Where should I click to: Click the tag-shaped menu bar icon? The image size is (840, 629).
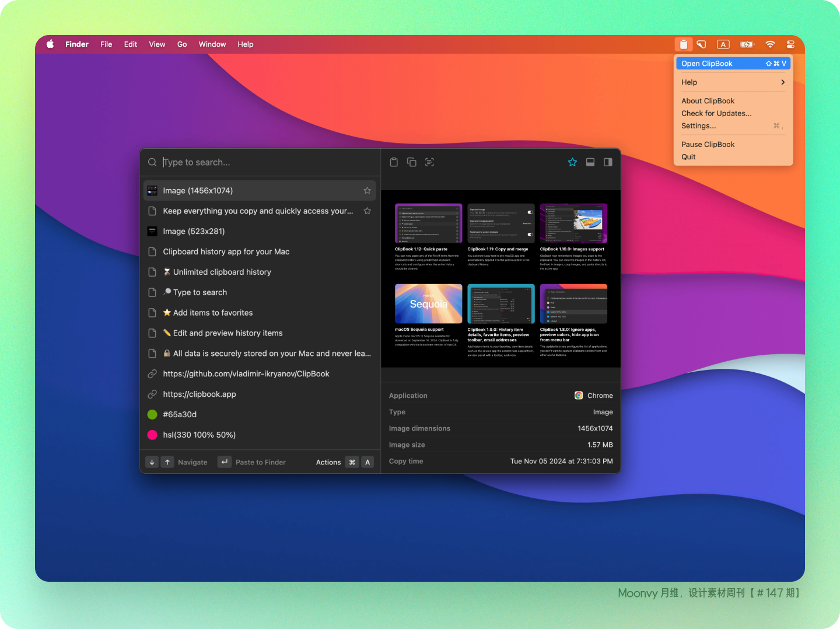click(702, 44)
